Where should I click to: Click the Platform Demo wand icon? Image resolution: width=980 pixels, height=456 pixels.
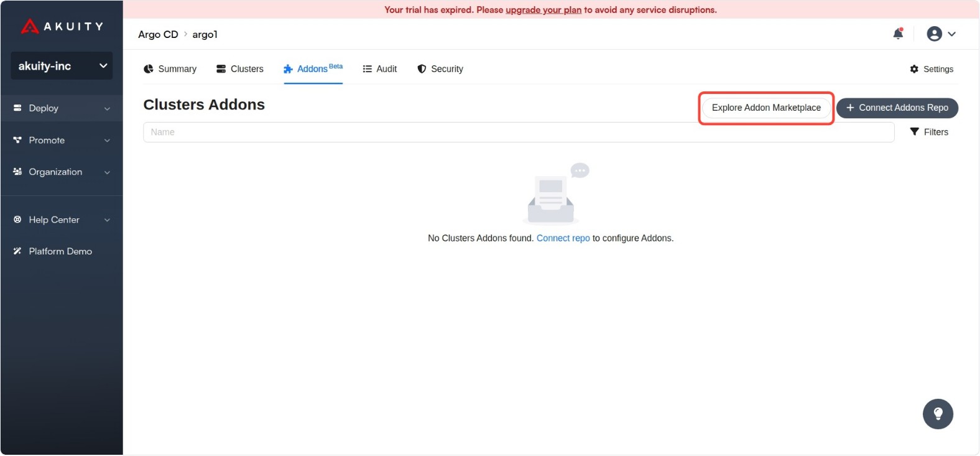pos(17,251)
